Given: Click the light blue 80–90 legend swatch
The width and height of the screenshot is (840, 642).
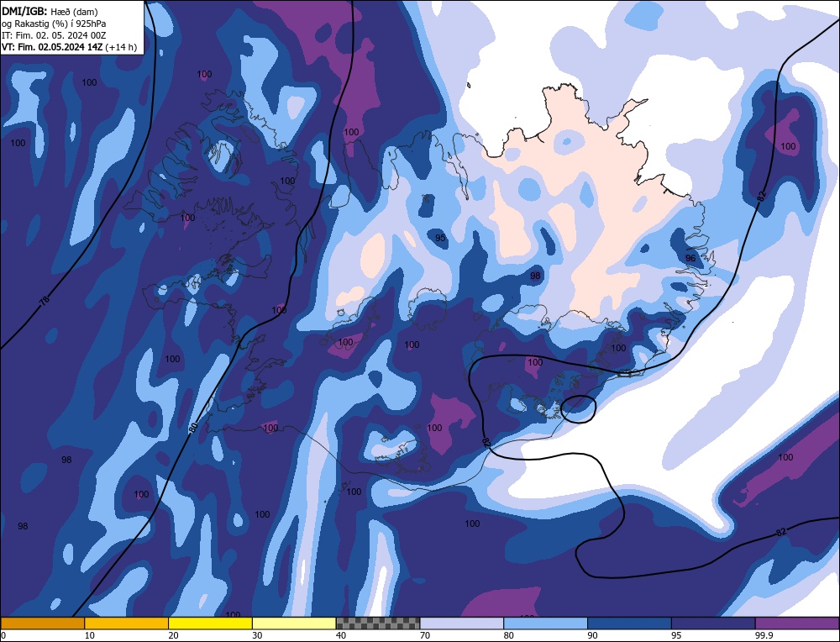Looking at the screenshot, I should point(545,624).
